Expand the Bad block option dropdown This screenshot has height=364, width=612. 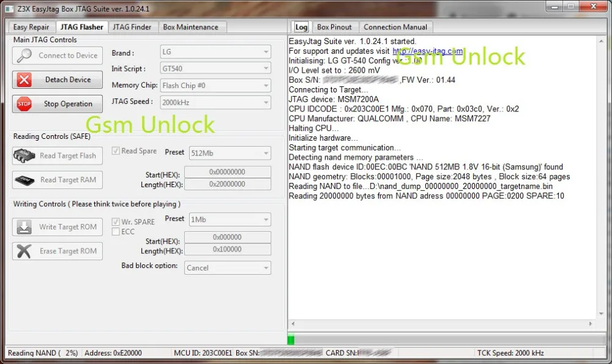pyautogui.click(x=228, y=268)
